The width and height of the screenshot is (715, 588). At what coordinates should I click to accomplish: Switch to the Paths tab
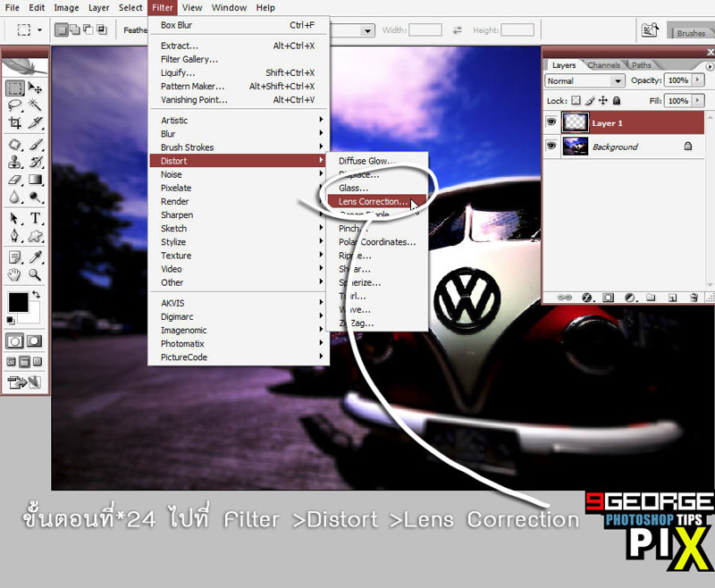[641, 65]
